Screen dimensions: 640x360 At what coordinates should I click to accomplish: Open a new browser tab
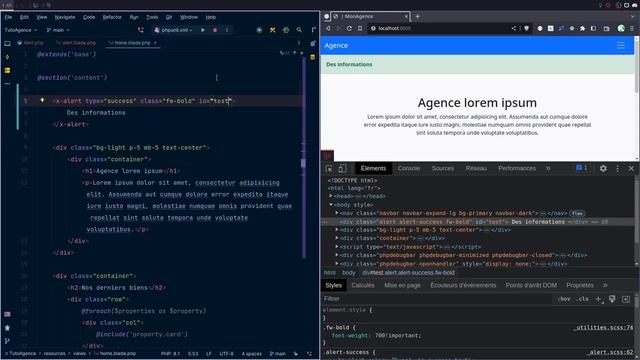point(417,16)
